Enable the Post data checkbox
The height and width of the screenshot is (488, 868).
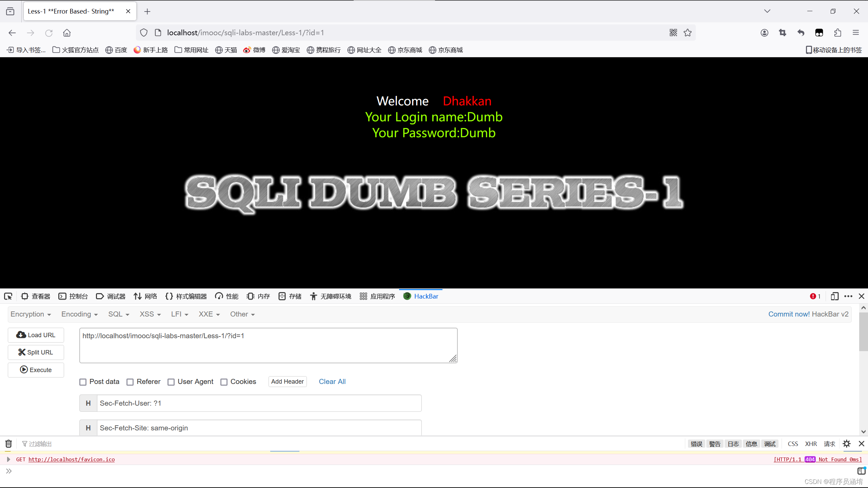(x=83, y=382)
